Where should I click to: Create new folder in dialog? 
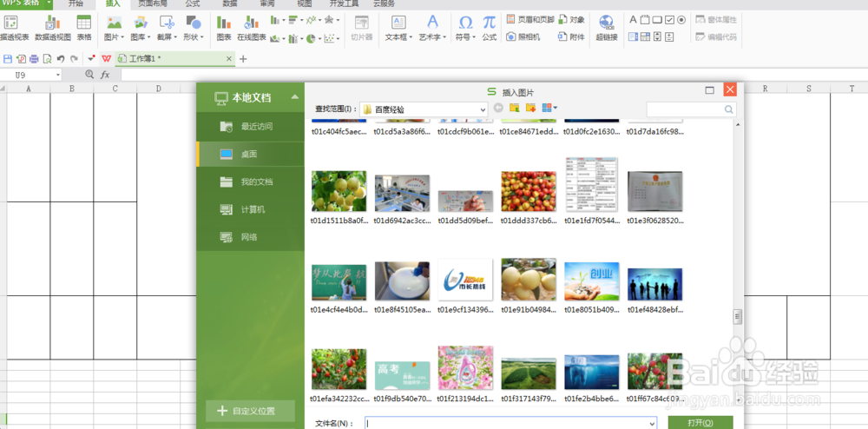(x=531, y=108)
